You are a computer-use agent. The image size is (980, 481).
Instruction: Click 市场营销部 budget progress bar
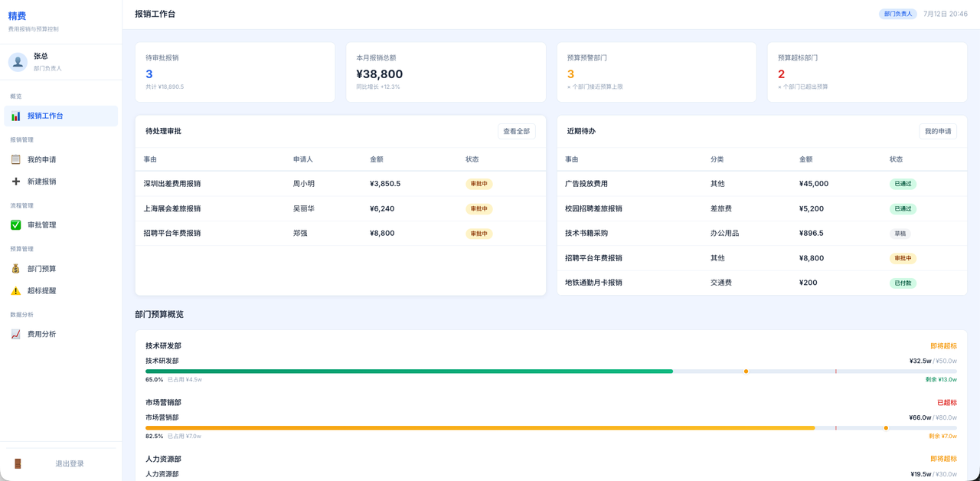(551, 428)
